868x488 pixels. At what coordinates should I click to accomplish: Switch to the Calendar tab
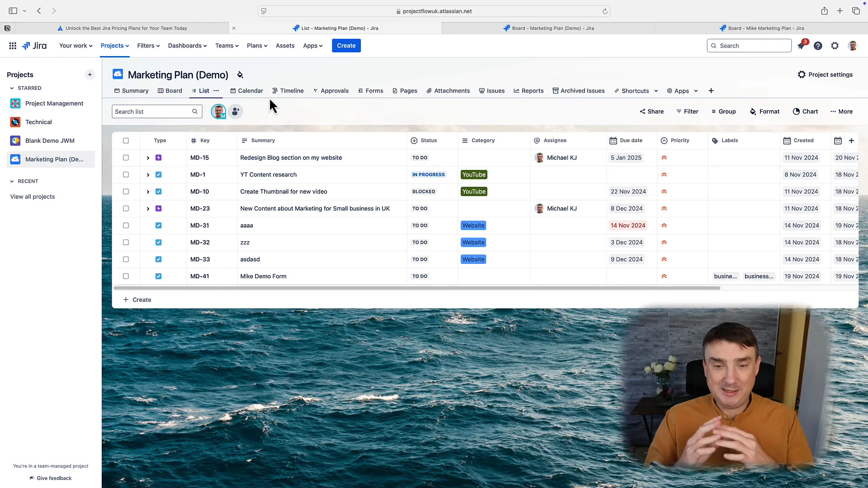tap(247, 91)
